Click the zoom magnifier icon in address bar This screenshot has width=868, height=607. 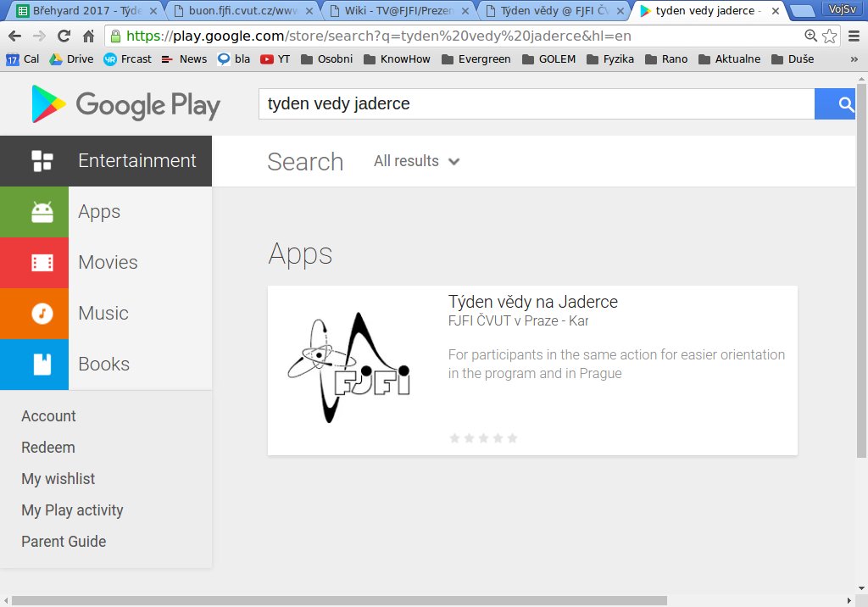click(x=810, y=36)
